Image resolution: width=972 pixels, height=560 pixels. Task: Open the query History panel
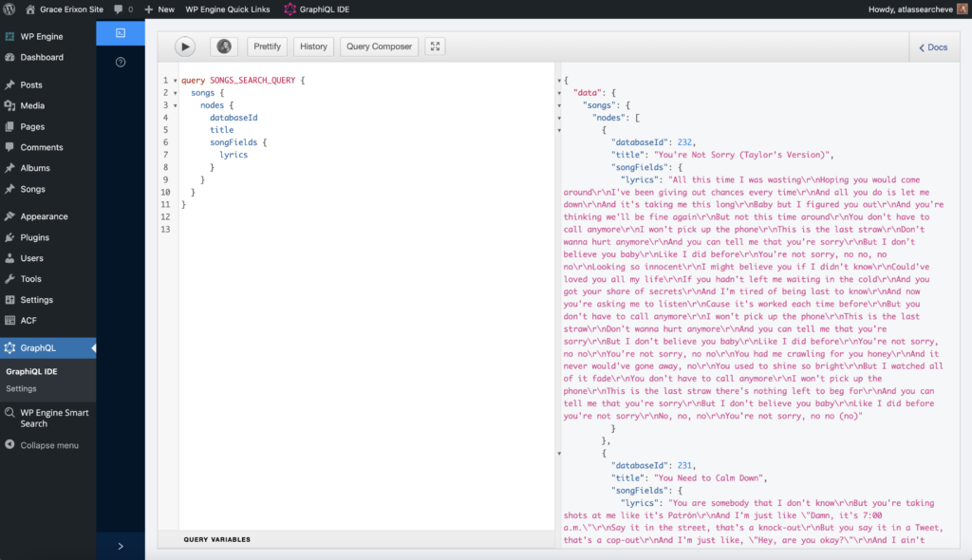point(312,47)
